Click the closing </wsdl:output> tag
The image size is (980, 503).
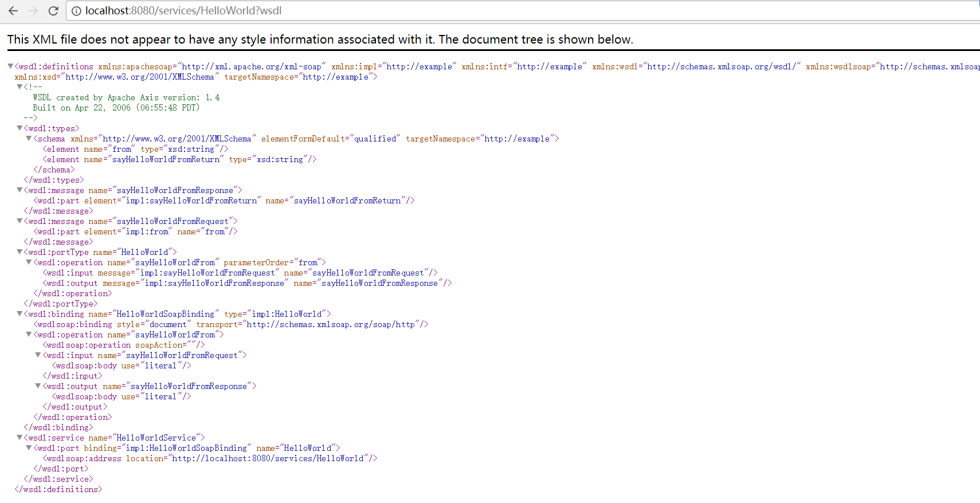pos(75,407)
